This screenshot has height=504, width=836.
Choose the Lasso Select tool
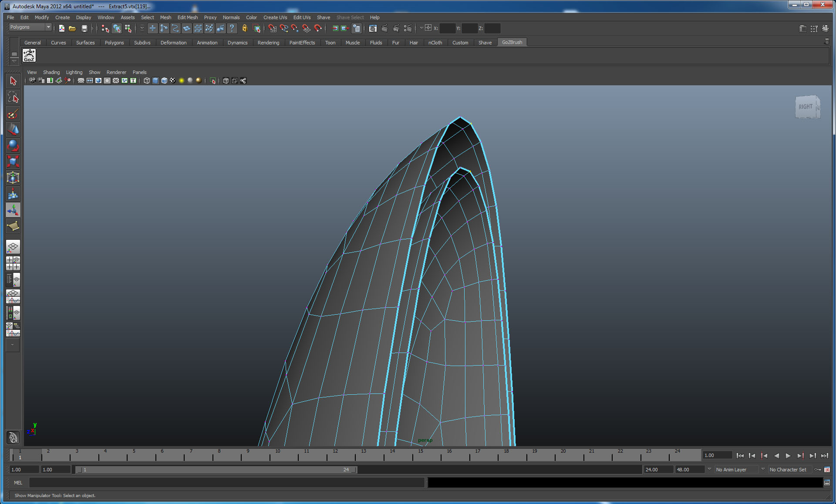click(x=13, y=97)
